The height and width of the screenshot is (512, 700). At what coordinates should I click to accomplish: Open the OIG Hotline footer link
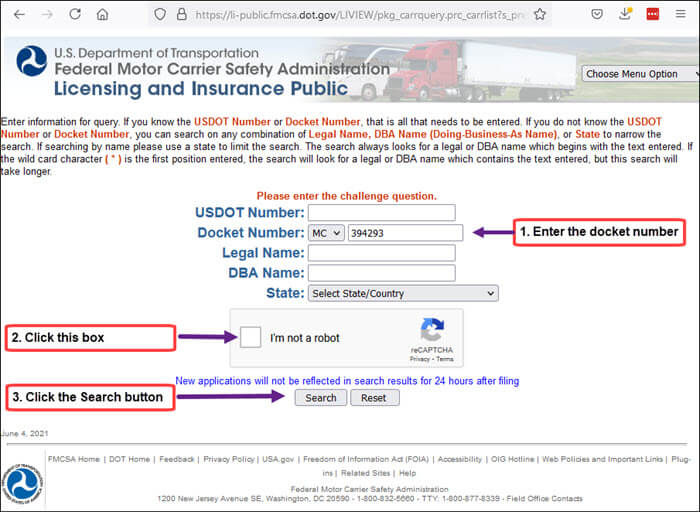point(512,459)
